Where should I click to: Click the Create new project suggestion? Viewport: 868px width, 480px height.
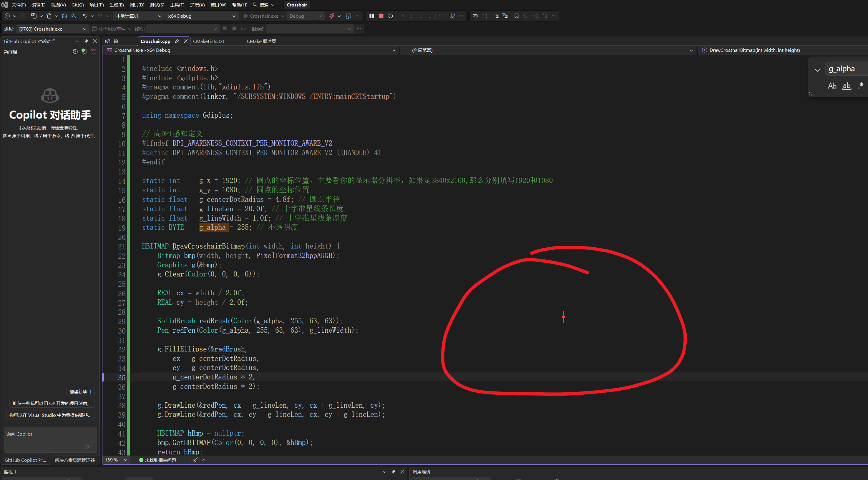click(80, 391)
